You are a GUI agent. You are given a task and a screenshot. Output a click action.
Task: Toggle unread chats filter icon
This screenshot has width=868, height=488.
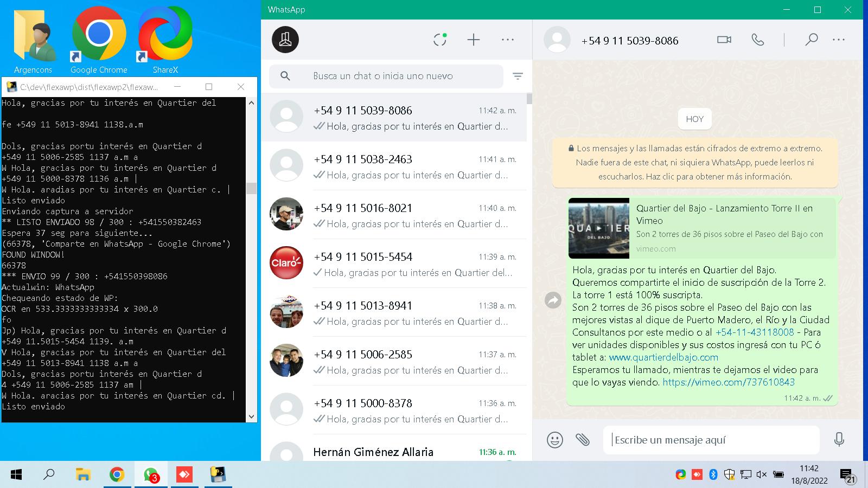[518, 76]
